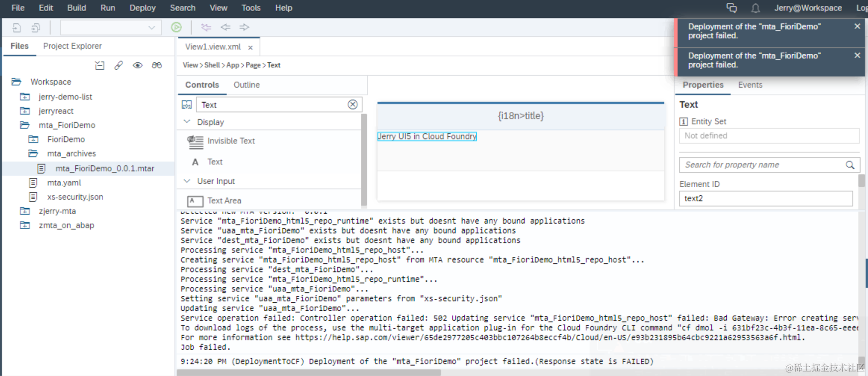The height and width of the screenshot is (376, 868).
Task: Collapse the User Input controls section
Action: pyautogui.click(x=187, y=181)
